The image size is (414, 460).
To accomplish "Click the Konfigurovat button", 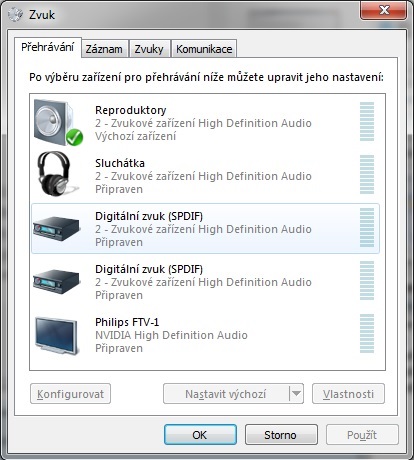I will [x=70, y=394].
